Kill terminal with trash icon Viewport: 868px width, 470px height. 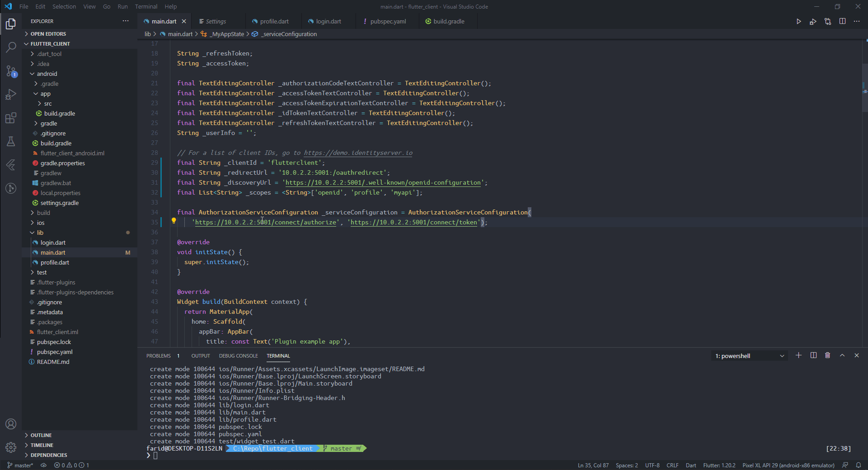tap(827, 356)
